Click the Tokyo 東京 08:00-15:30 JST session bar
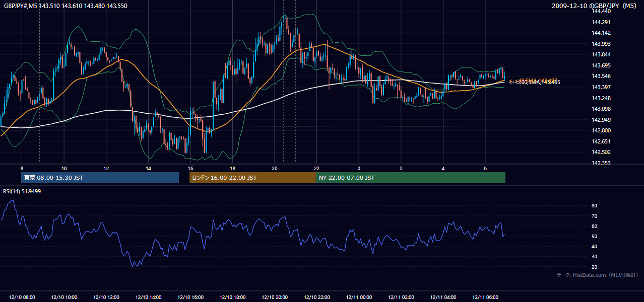644x302 pixels. point(100,178)
